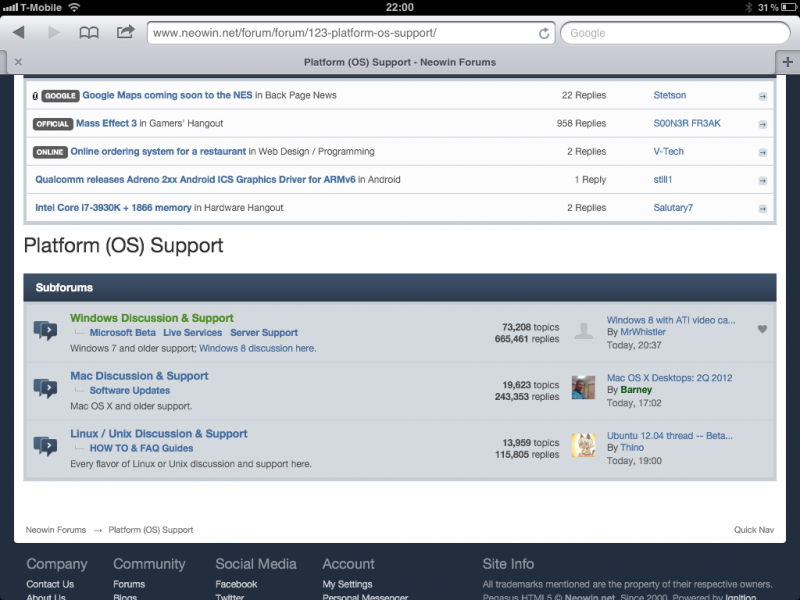
Task: Click '22 Replies' count text
Action: coord(584,95)
